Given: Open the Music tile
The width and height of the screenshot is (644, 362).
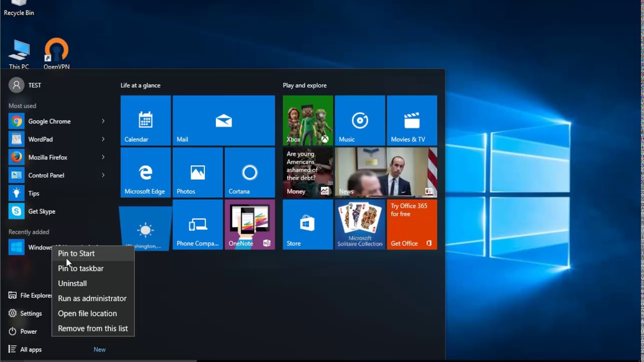Looking at the screenshot, I should click(360, 121).
